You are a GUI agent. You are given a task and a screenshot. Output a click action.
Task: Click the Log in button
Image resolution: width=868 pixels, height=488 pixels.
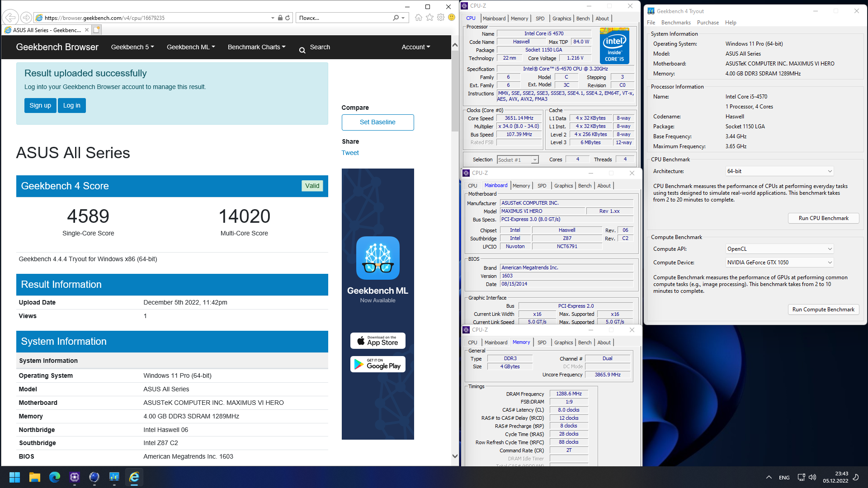coord(72,105)
